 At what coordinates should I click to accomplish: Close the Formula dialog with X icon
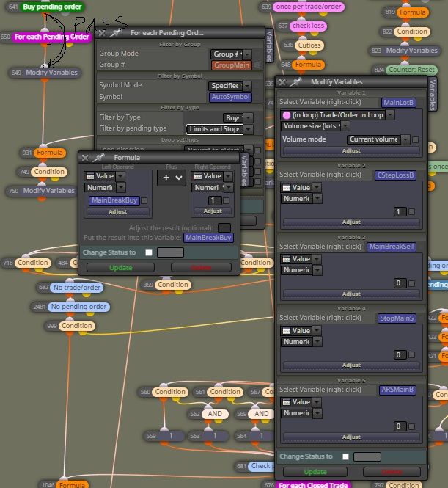click(85, 158)
